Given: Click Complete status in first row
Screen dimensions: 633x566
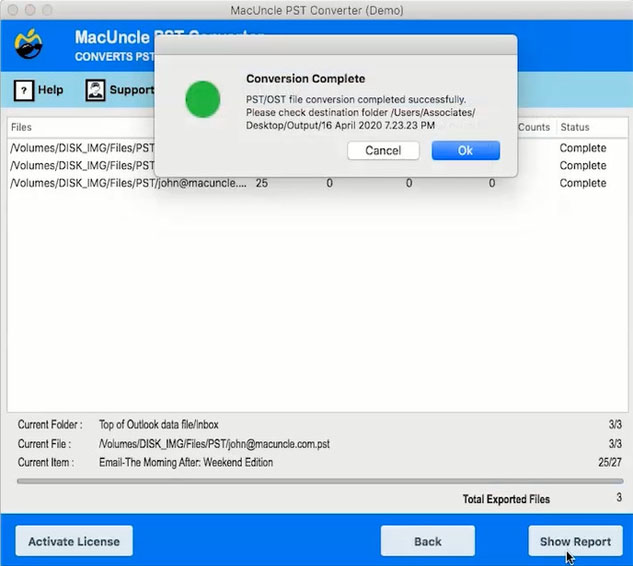Looking at the screenshot, I should (x=583, y=148).
